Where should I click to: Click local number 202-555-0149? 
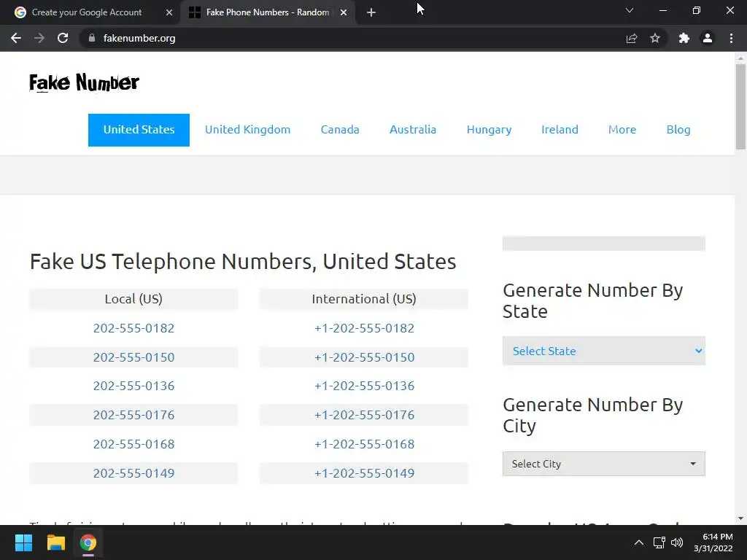(134, 472)
